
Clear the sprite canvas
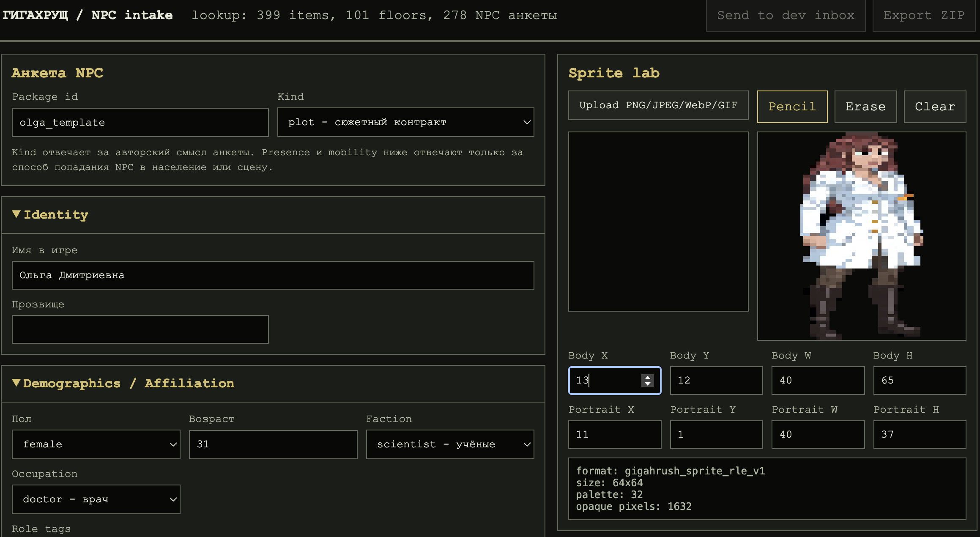[935, 107]
